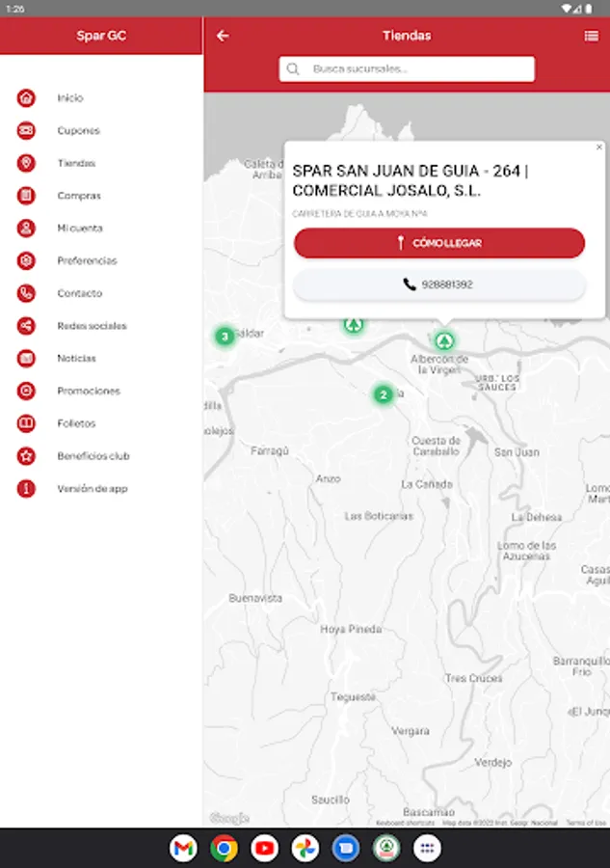Switch to list view icon
The height and width of the screenshot is (868, 610).
(591, 36)
